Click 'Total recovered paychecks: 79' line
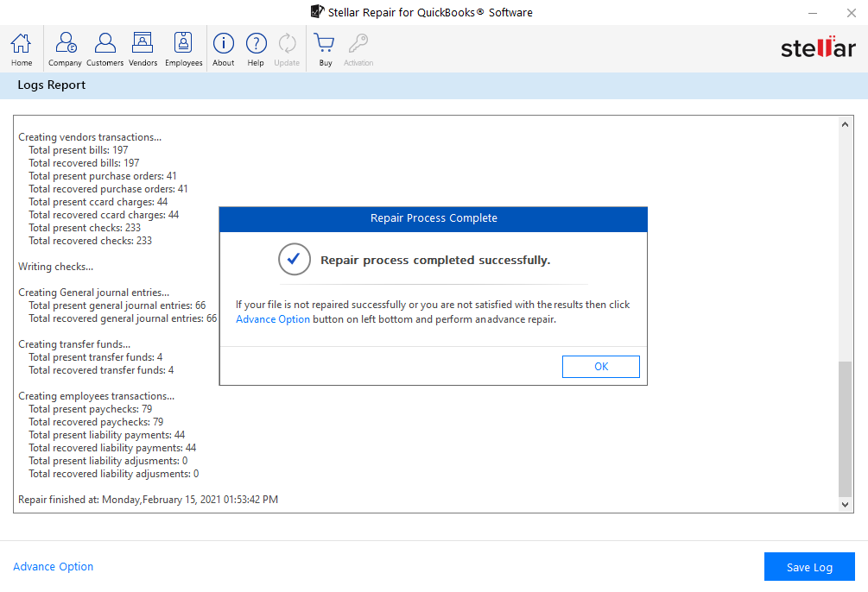This screenshot has width=868, height=592. tap(96, 422)
